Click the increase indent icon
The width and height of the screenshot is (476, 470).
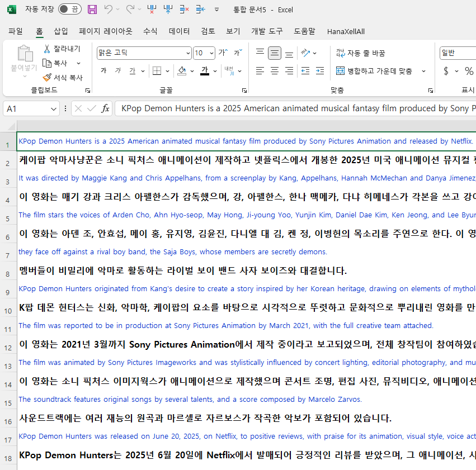coord(320,71)
